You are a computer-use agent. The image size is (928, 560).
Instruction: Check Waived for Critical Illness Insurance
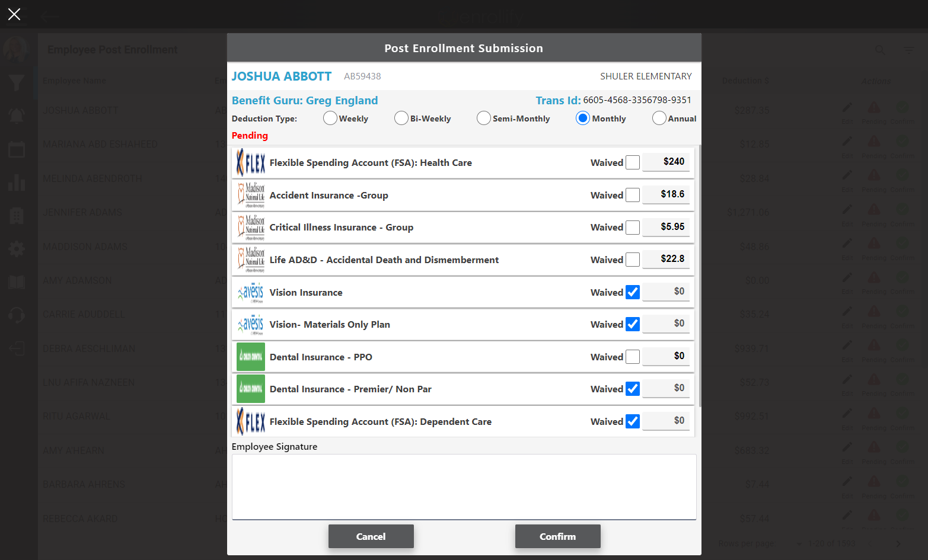[x=633, y=228]
